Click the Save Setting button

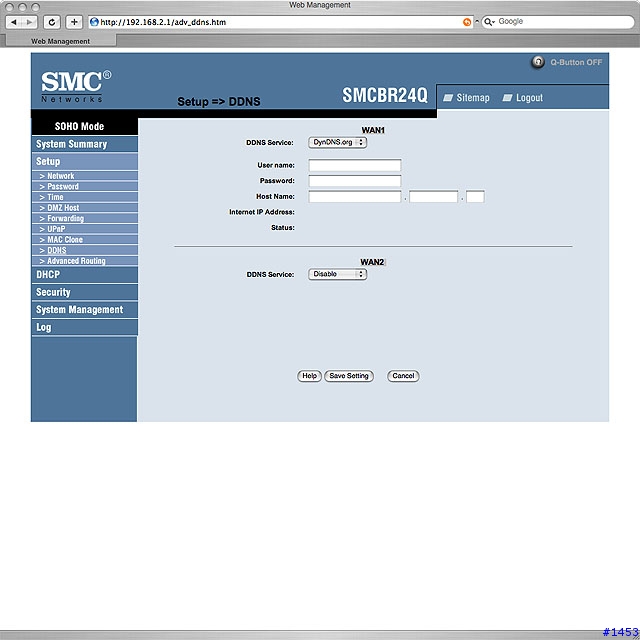click(x=349, y=376)
